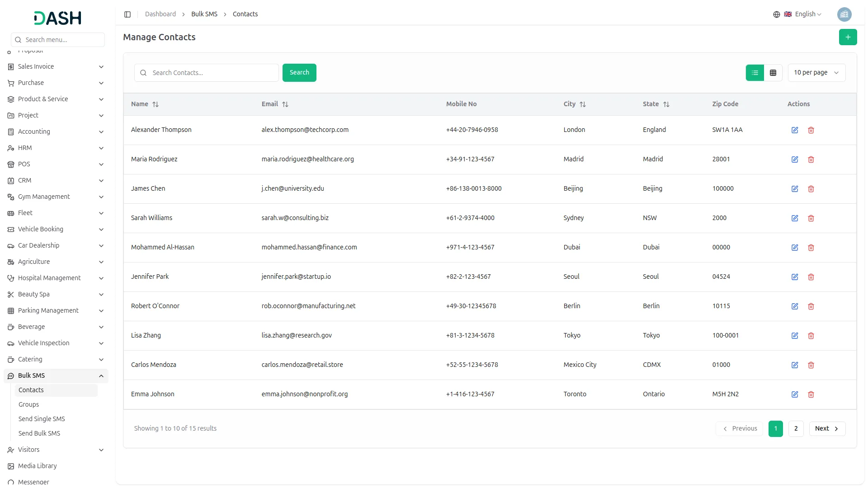Edit Mohammed Al-Hassan contact
Image resolution: width=868 pixels, height=488 pixels.
pyautogui.click(x=795, y=248)
